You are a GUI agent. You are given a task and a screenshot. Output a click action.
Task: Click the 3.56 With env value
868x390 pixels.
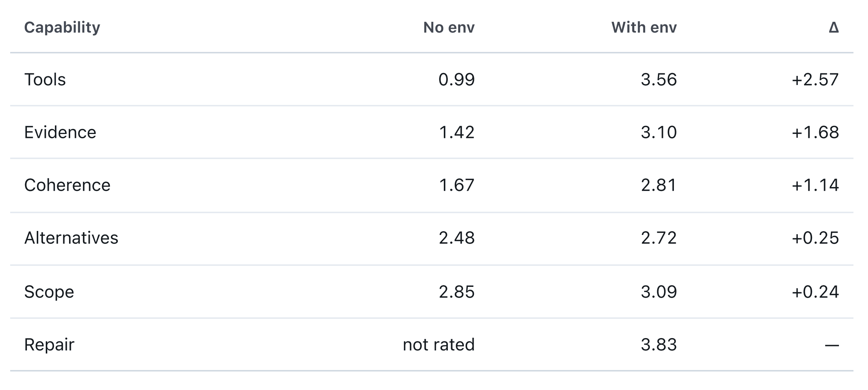(x=659, y=80)
